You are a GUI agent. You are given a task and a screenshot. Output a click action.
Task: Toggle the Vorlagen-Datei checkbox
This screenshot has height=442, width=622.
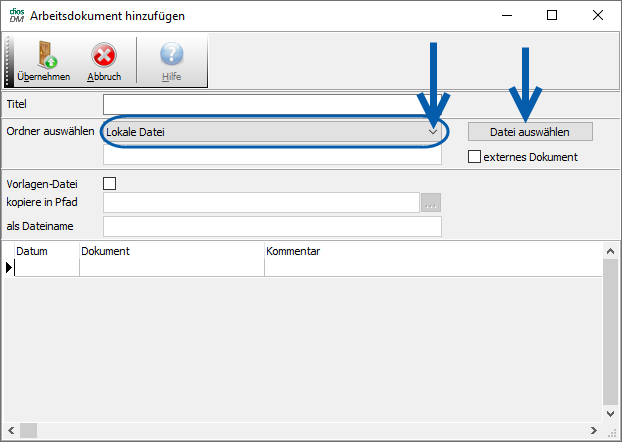tap(110, 183)
